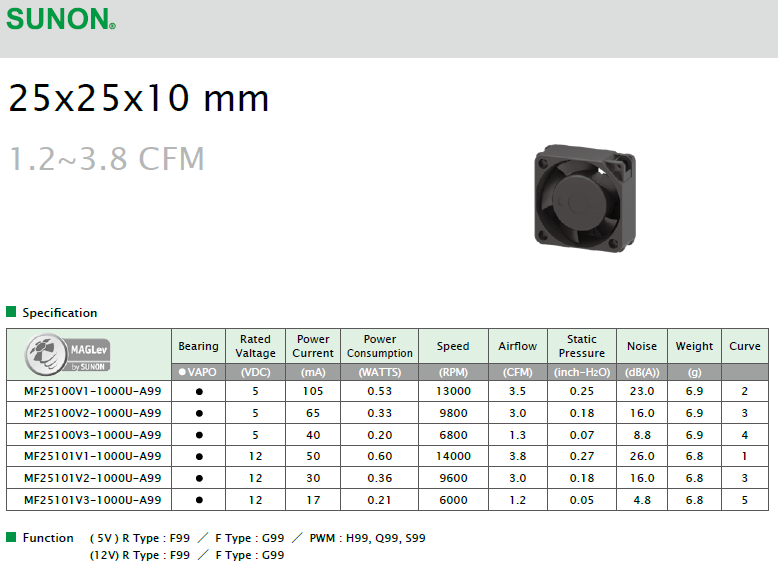Click power consumption value 0.53

pos(380,391)
